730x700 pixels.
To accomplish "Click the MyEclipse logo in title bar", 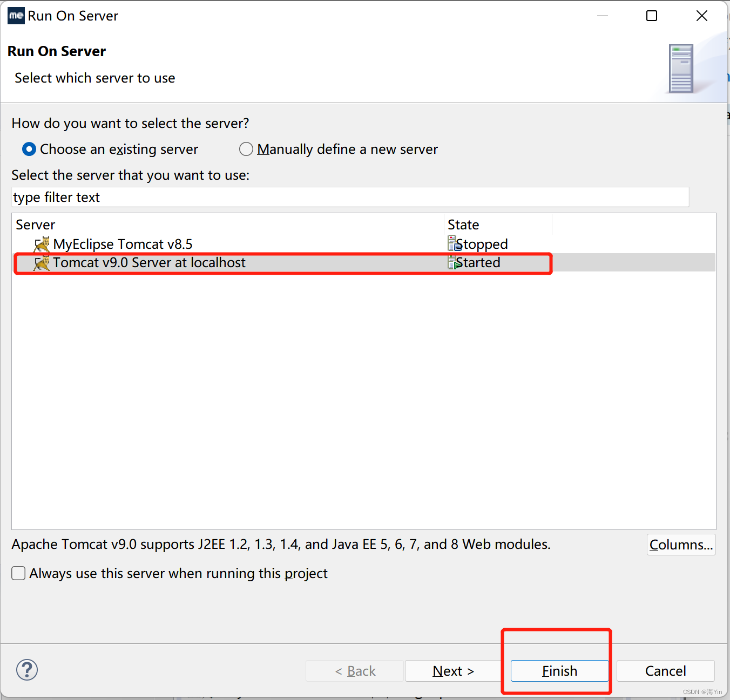I will click(16, 16).
